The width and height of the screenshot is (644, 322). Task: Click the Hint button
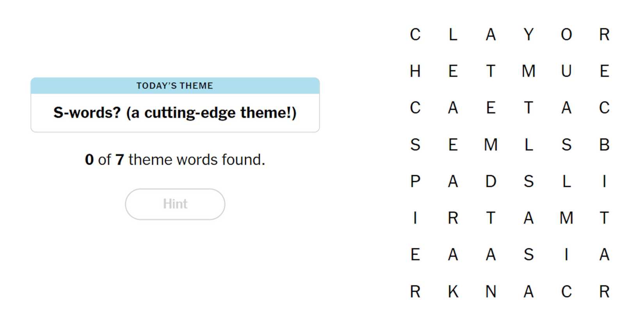(175, 204)
